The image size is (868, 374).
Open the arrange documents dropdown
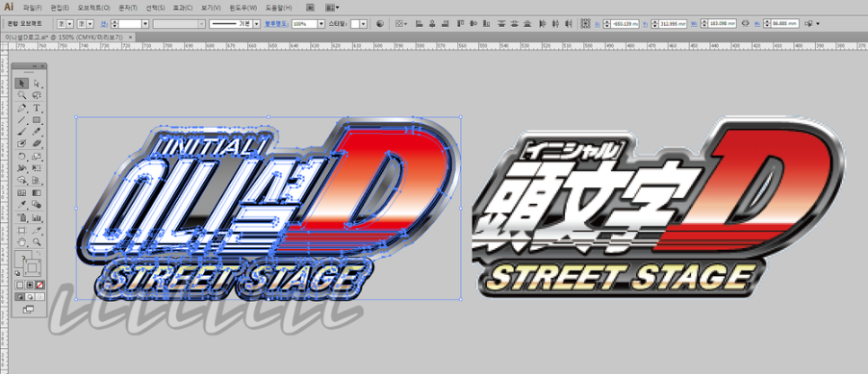(332, 8)
